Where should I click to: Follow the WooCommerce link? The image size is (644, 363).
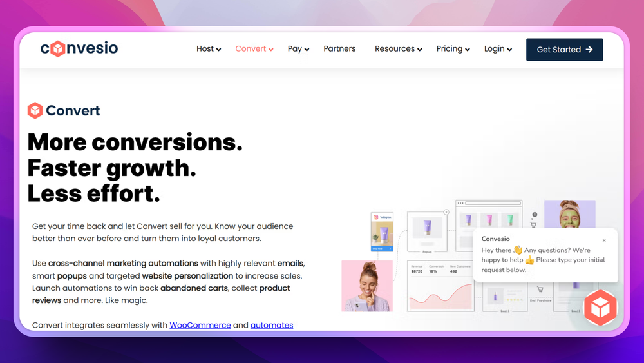click(200, 325)
